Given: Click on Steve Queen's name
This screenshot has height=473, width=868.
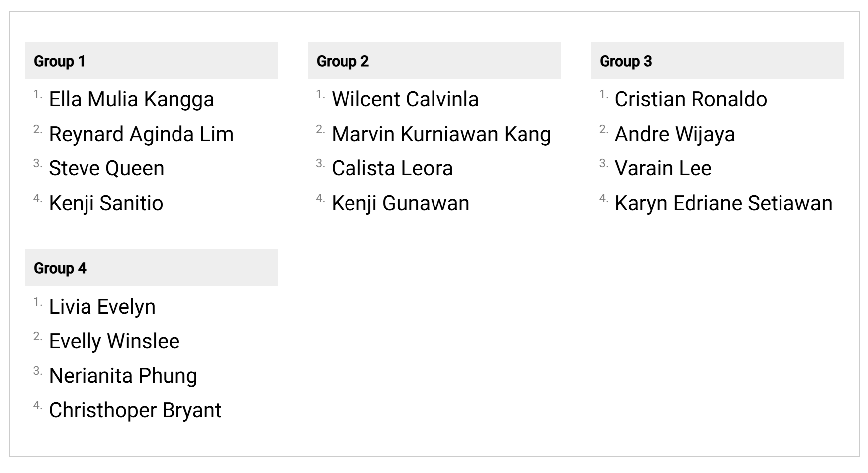Looking at the screenshot, I should click(106, 168).
